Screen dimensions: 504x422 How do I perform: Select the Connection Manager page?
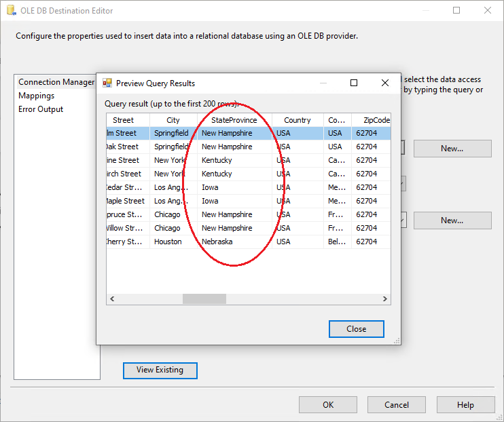pyautogui.click(x=56, y=82)
